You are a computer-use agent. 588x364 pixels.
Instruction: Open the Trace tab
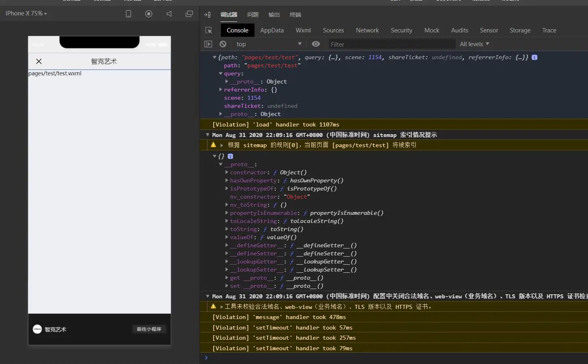pyautogui.click(x=550, y=30)
